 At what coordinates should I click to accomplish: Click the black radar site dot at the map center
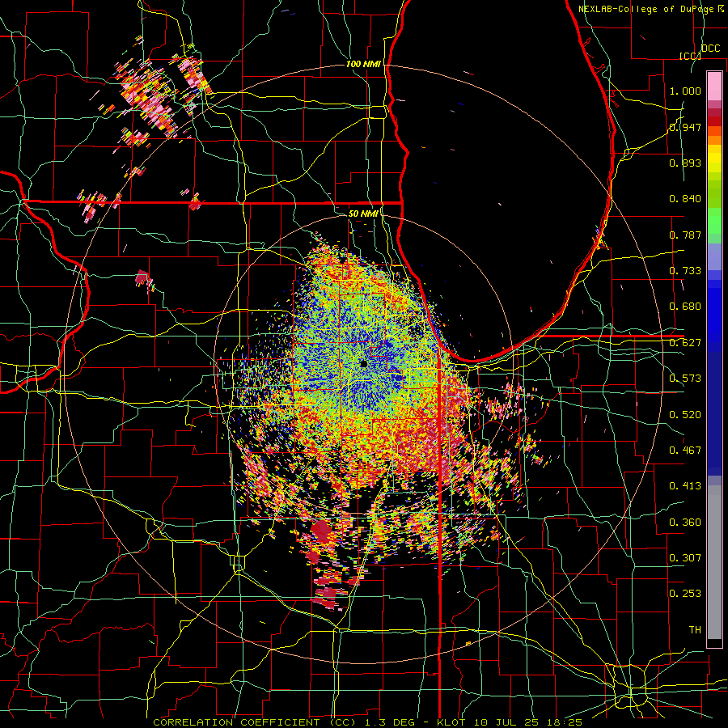(x=363, y=365)
